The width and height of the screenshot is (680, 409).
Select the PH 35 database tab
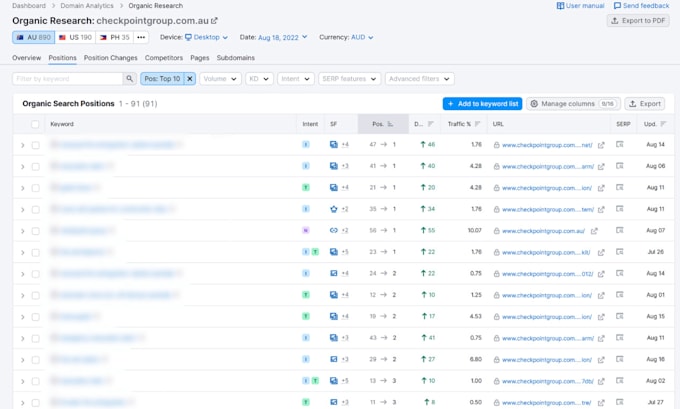(x=115, y=37)
